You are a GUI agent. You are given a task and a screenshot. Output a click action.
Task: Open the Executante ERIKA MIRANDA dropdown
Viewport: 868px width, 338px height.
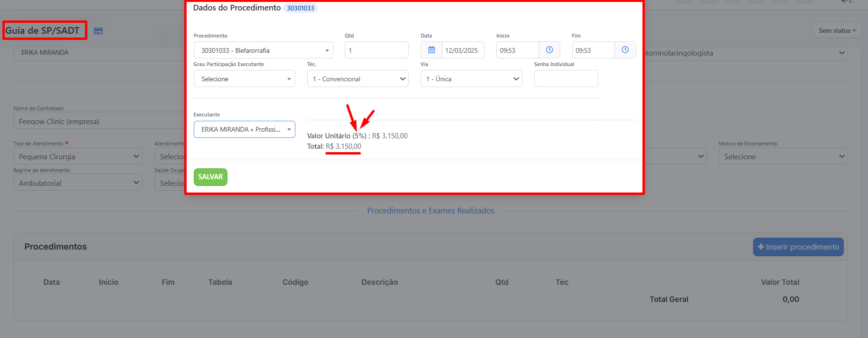(x=245, y=129)
